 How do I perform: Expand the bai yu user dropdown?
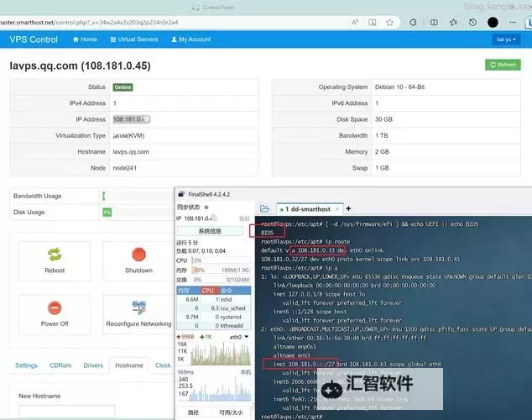(x=506, y=39)
